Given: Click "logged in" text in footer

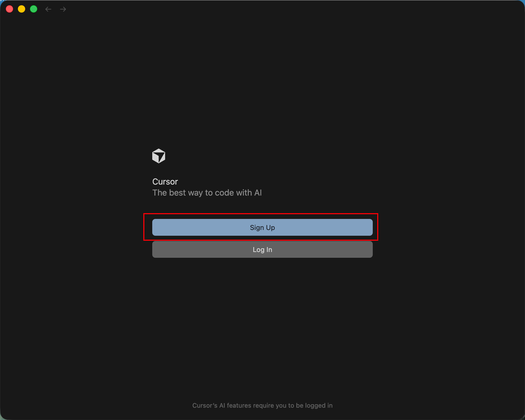Looking at the screenshot, I should (x=318, y=406).
